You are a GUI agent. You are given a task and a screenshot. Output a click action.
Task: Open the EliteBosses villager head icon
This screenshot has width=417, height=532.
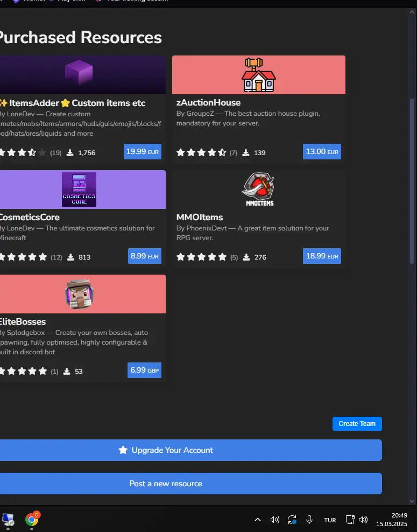[x=79, y=294]
